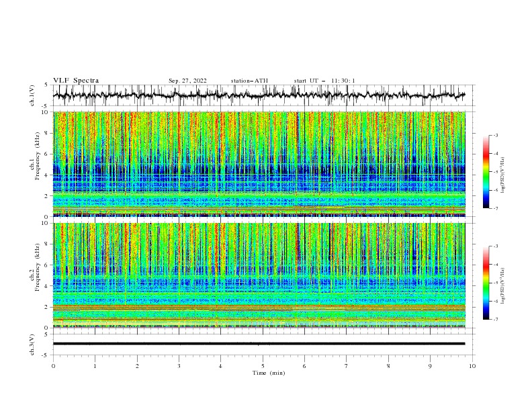Click the ch.3 flat voltage trace
The image size is (532, 411).
pyautogui.click(x=259, y=344)
